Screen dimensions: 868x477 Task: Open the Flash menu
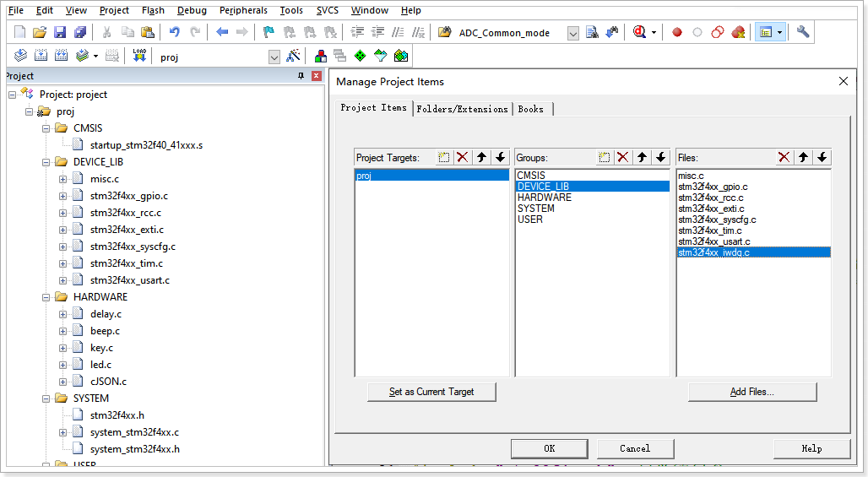[x=153, y=10]
